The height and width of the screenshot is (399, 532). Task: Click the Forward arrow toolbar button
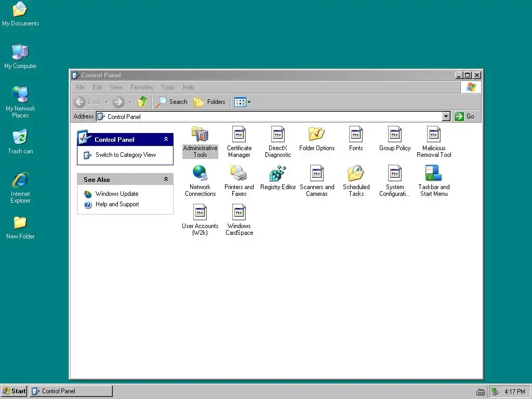coord(118,102)
